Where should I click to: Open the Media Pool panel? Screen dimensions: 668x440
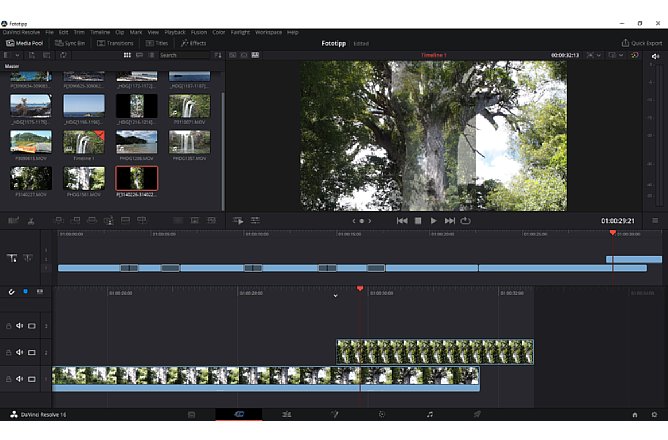[x=26, y=43]
